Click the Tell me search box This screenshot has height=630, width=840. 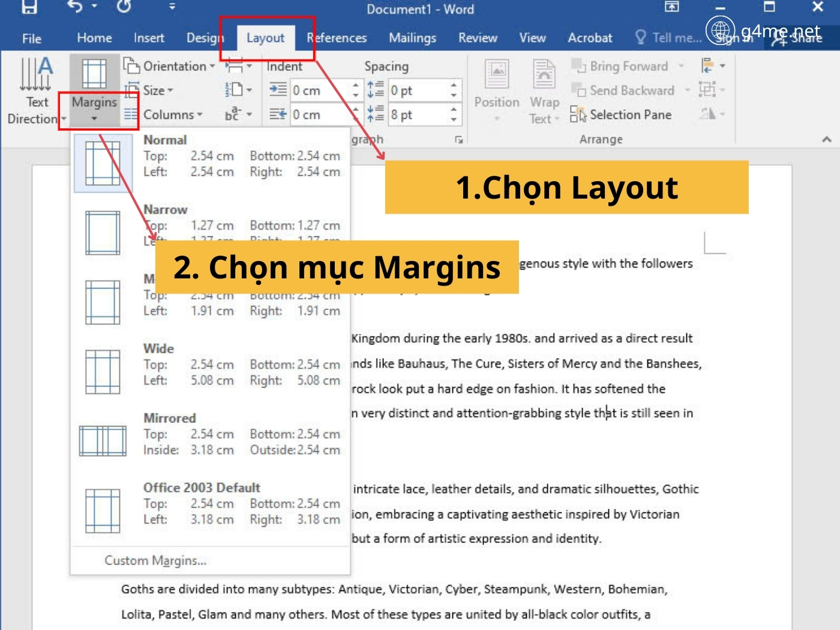(668, 38)
